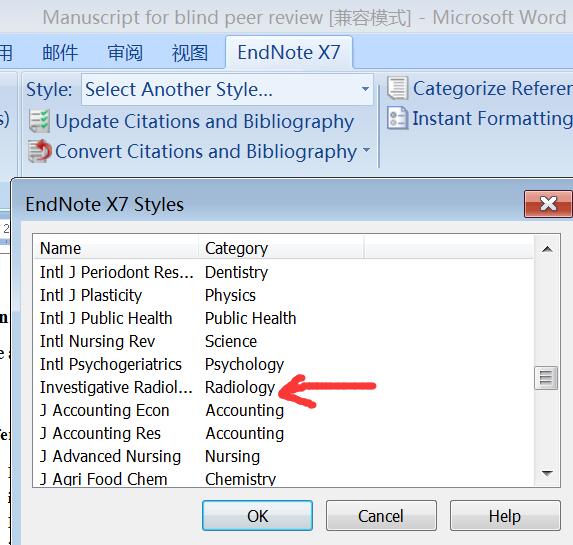Expand Convert Citations and Bibliography dropdown arrow
573x545 pixels.
coord(367,150)
